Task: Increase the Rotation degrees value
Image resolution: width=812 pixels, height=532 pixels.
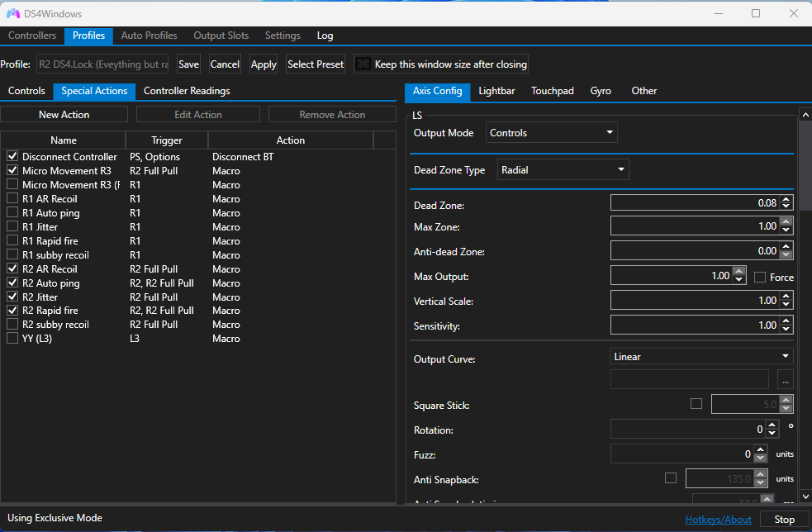Action: coord(772,425)
